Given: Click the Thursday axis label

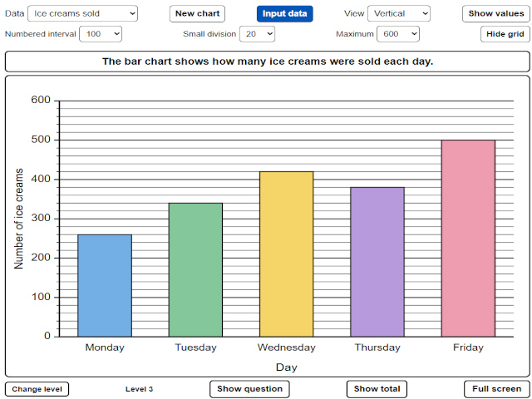Looking at the screenshot, I should click(x=377, y=347).
